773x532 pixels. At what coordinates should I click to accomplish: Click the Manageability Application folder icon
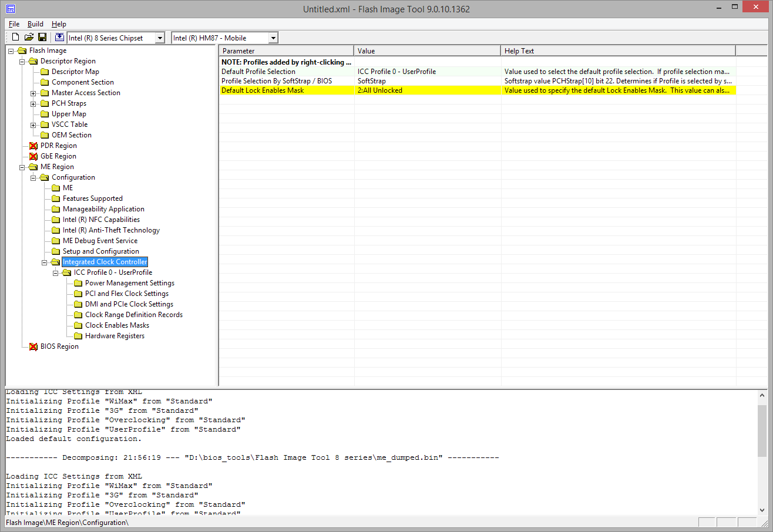tap(56, 209)
